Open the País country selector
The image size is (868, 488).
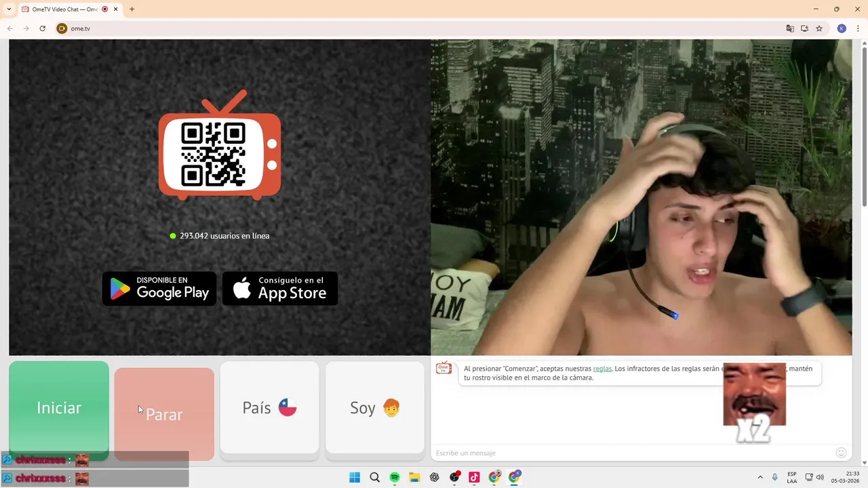pos(269,407)
